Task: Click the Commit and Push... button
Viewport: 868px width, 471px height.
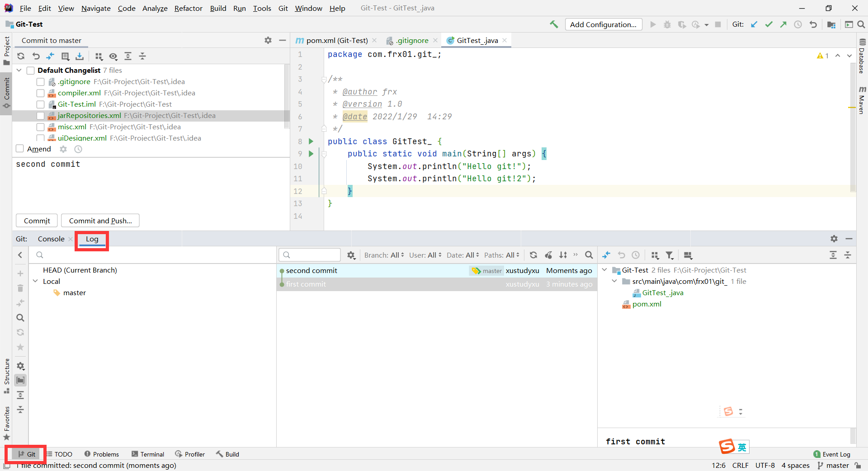Action: (100, 221)
